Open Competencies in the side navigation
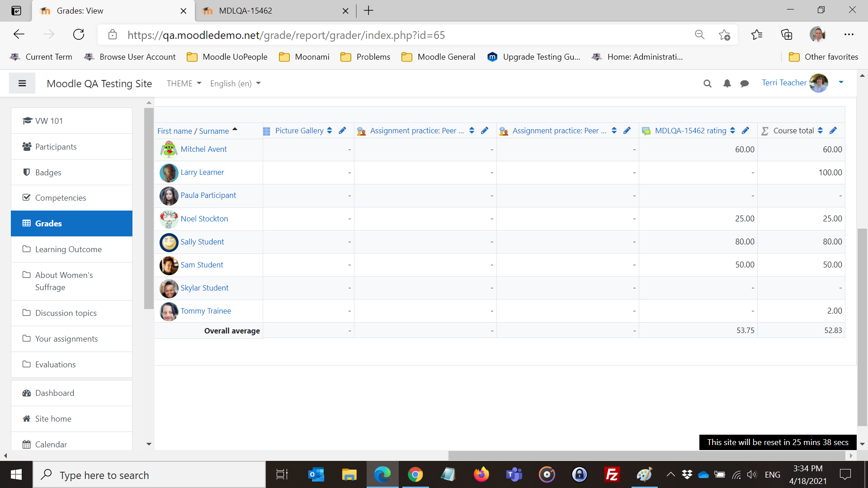 pos(71,198)
